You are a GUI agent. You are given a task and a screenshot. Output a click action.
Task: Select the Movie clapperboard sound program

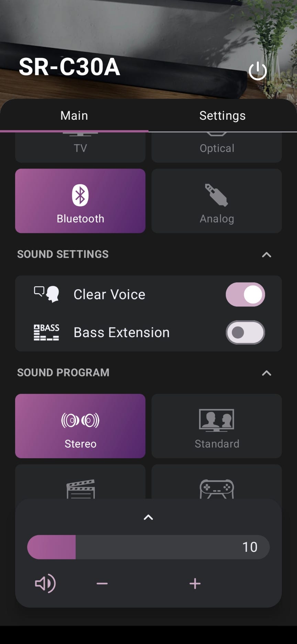point(80,485)
